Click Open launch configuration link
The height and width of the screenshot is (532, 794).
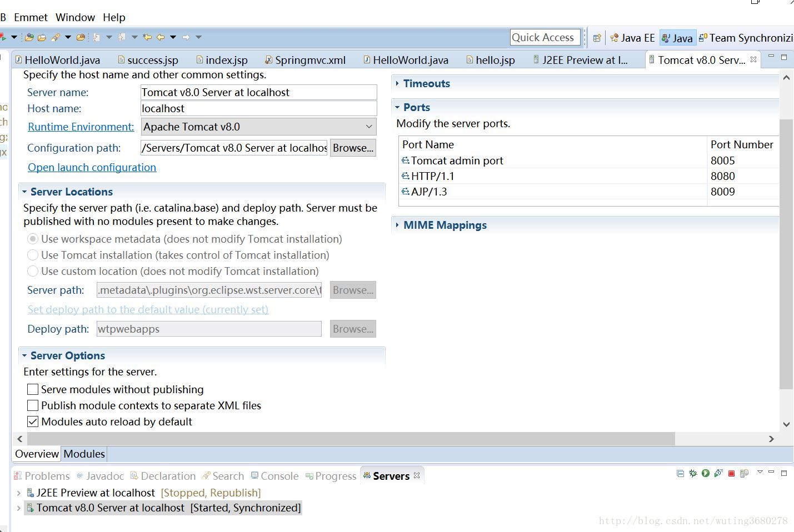92,167
